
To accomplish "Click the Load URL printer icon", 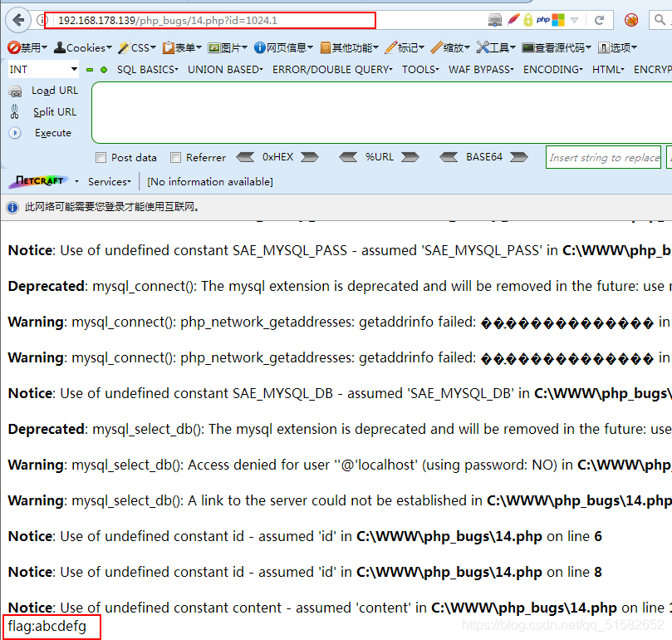I will [15, 91].
